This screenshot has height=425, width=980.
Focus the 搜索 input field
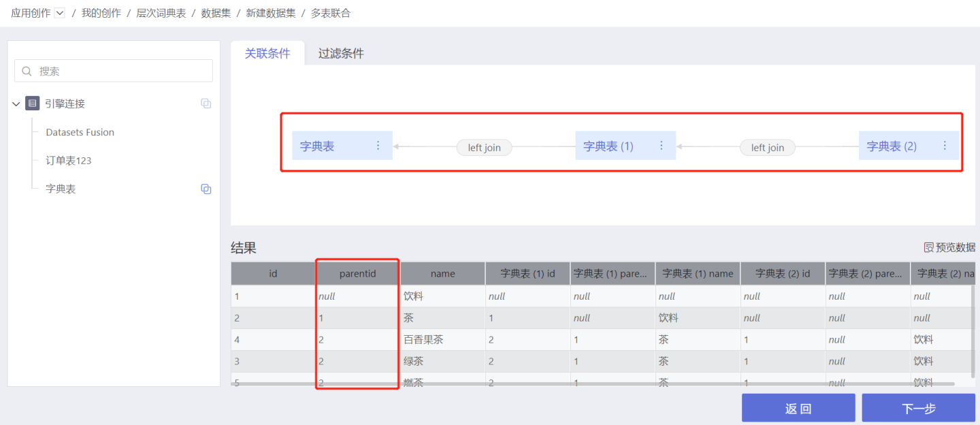tap(114, 71)
